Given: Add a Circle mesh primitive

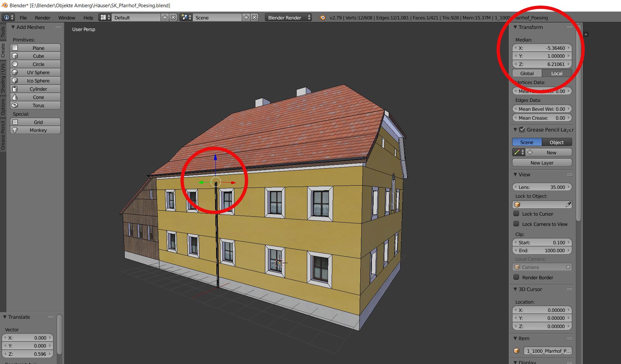Looking at the screenshot, I should (35, 64).
